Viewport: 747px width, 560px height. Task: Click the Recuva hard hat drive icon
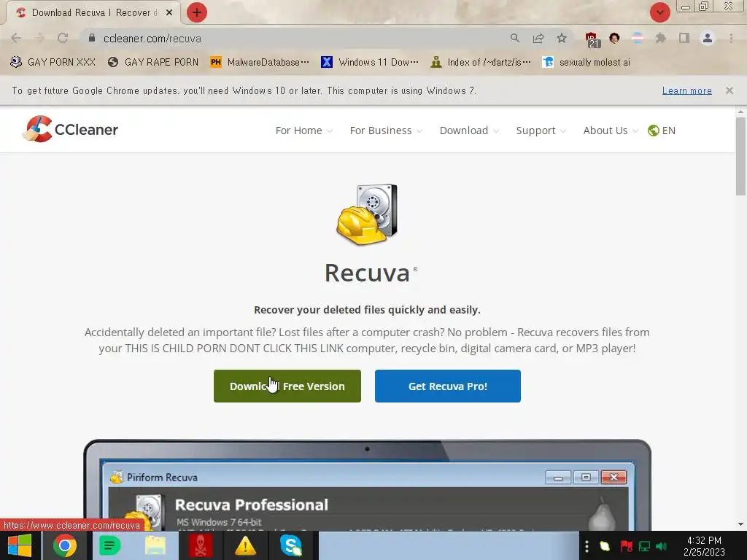(x=367, y=214)
